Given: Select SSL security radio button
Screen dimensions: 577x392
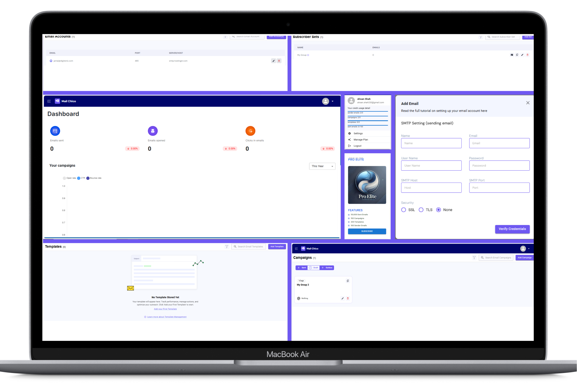Looking at the screenshot, I should [x=403, y=210].
